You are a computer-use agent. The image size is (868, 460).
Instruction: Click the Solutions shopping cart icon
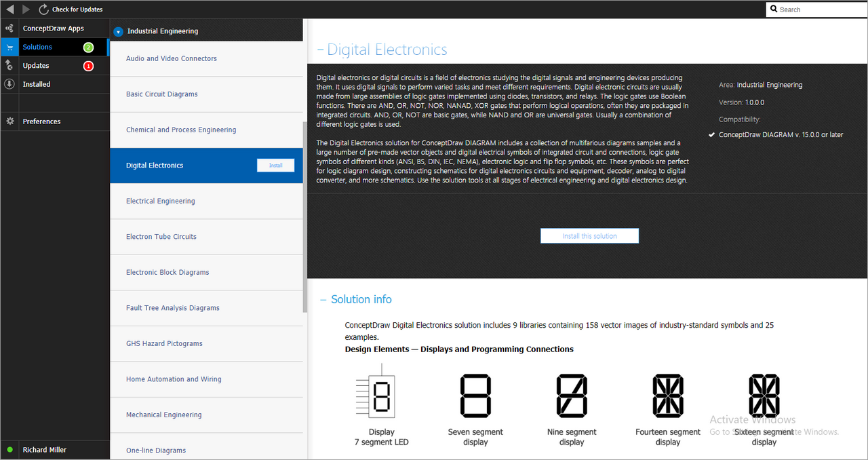pyautogui.click(x=9, y=47)
